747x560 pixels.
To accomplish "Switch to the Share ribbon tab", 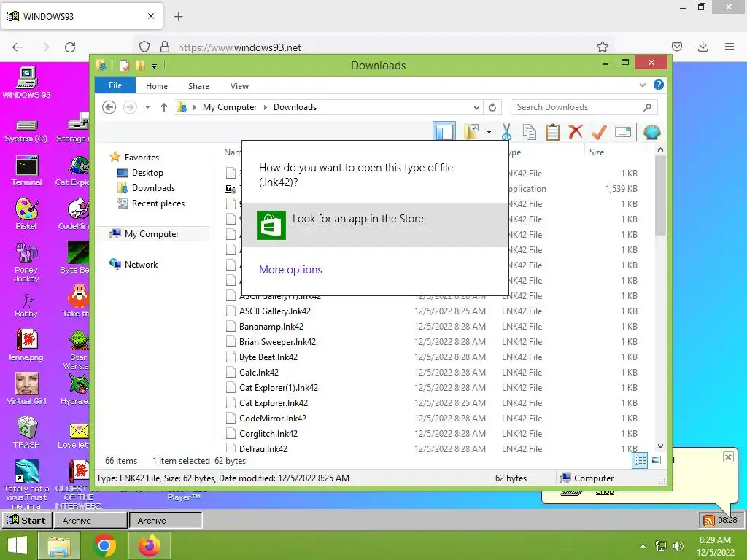I will click(198, 86).
